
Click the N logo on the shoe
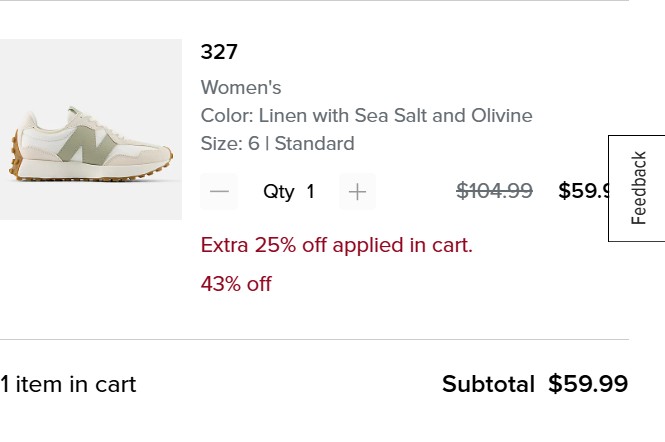pos(87,147)
